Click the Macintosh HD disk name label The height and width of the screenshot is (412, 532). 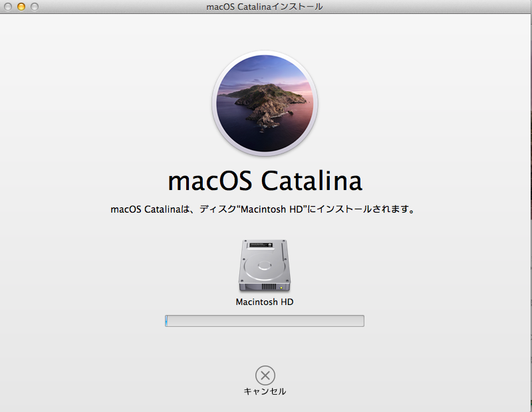(265, 302)
